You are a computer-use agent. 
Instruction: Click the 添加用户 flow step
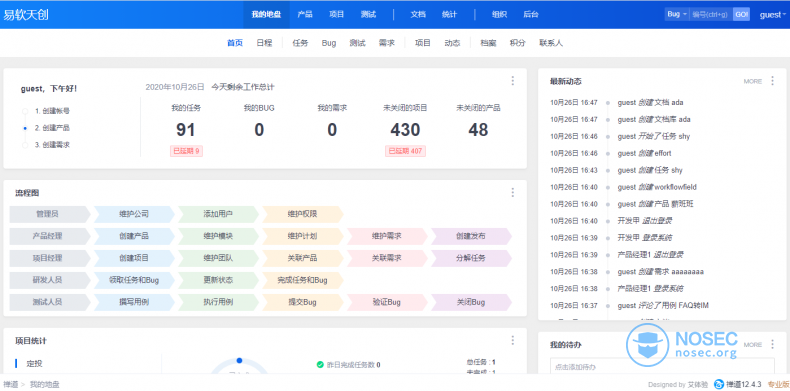point(218,214)
